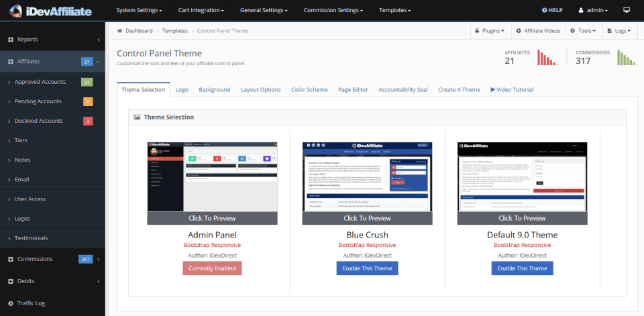The width and height of the screenshot is (644, 316).
Task: Enable the Blue Crush theme
Action: coord(367,268)
